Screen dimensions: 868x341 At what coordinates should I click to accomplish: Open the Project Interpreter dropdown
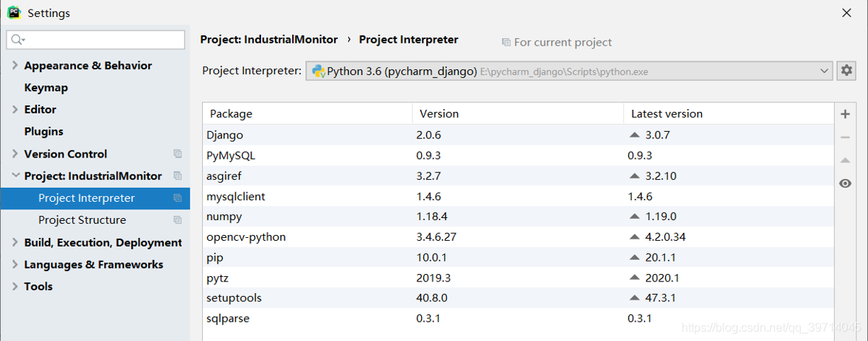click(x=824, y=71)
